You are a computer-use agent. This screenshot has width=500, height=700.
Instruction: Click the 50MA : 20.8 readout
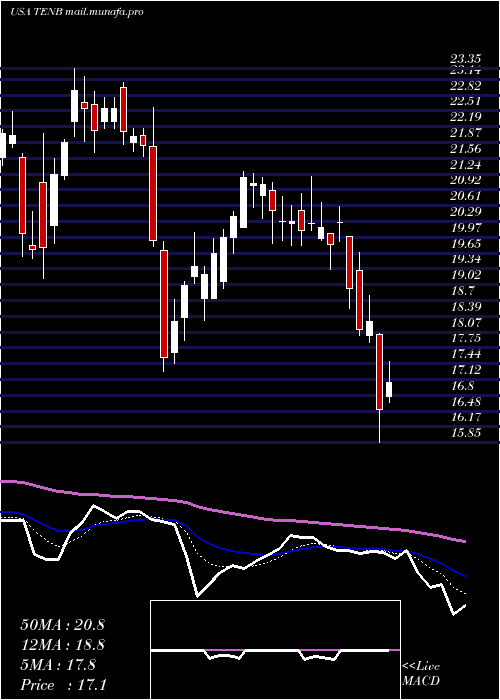62,625
